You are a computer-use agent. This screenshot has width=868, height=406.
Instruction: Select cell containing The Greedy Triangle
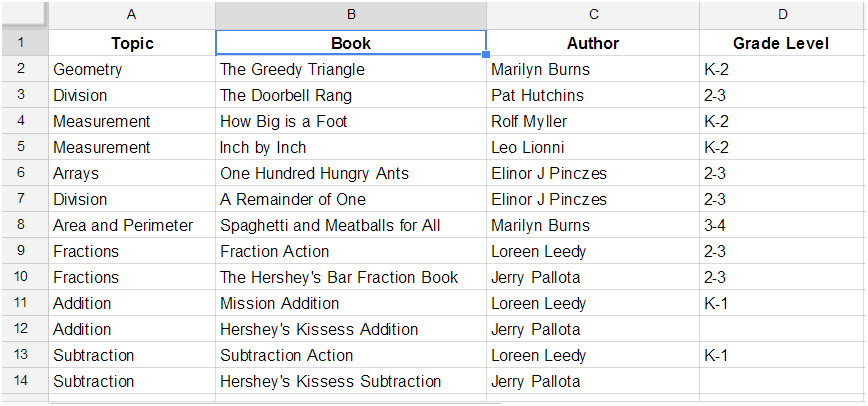click(x=351, y=69)
